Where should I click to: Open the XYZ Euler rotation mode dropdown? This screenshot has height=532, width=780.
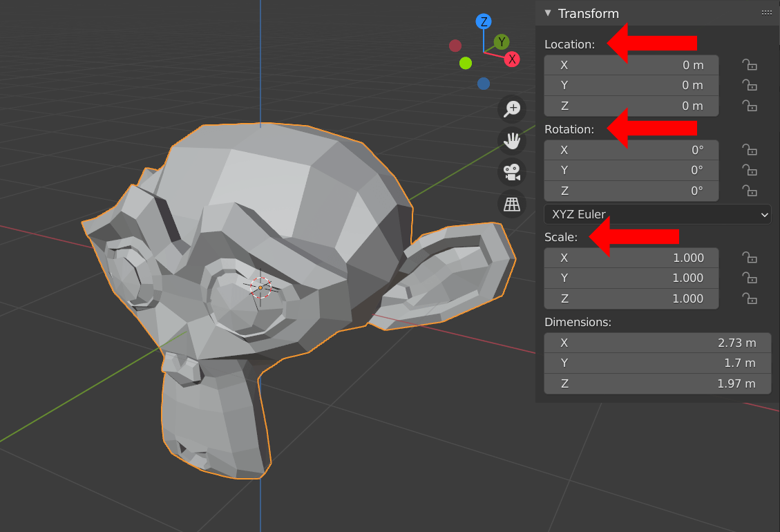coord(657,214)
